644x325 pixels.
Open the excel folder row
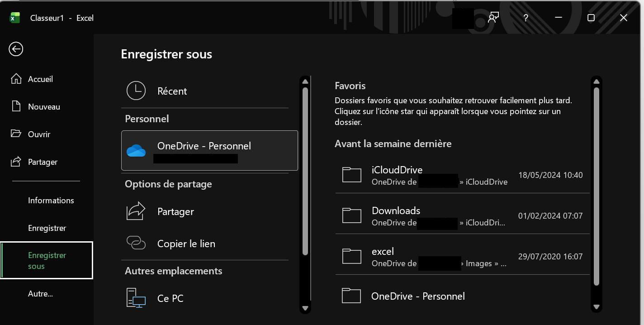pos(462,256)
